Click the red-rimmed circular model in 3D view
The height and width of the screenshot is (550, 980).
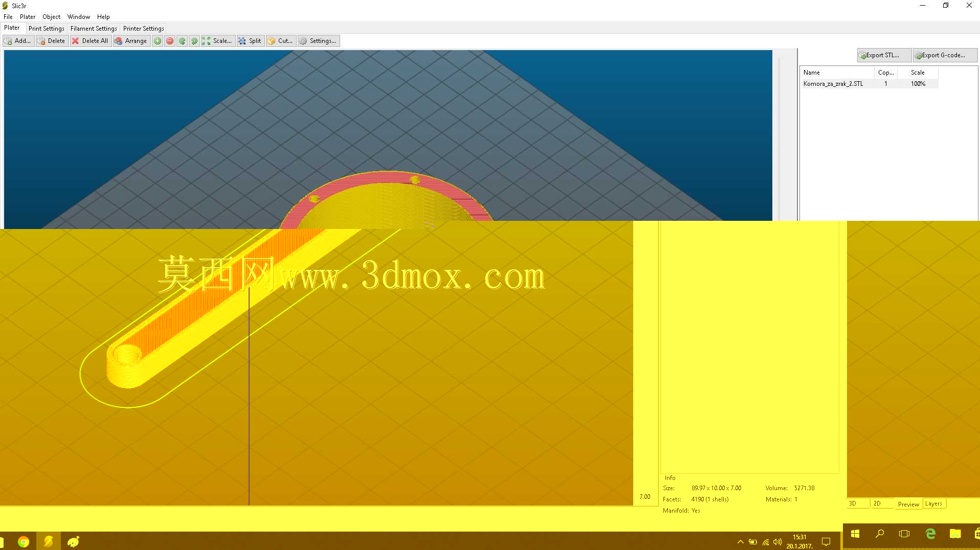pyautogui.click(x=387, y=199)
